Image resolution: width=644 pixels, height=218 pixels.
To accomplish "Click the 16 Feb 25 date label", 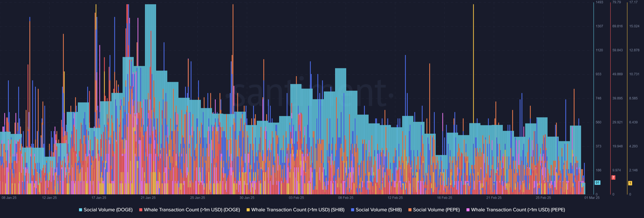I will pos(445,198).
